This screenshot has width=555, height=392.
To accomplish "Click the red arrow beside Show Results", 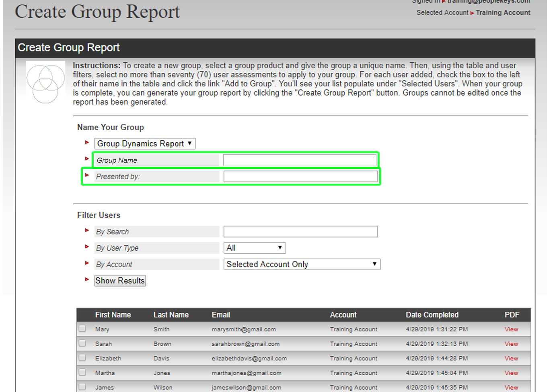I will click(x=87, y=279).
